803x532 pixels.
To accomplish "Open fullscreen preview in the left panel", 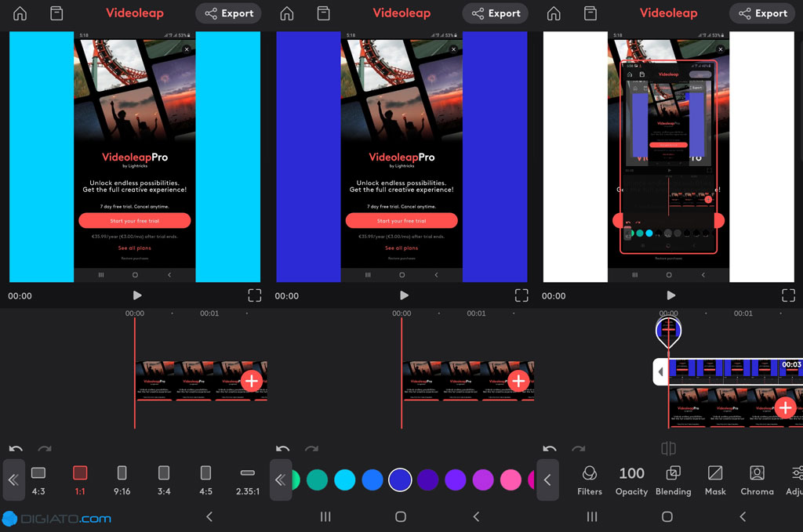I will point(255,295).
